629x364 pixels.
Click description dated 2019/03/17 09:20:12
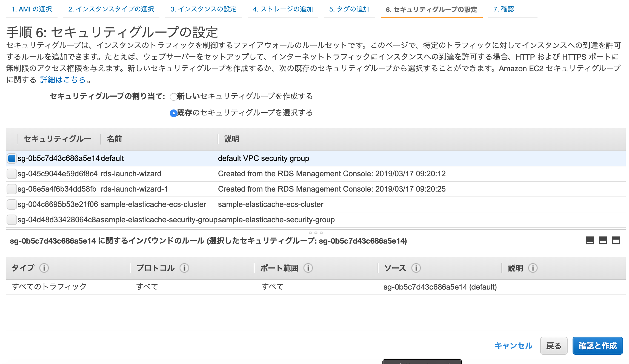[x=332, y=174]
